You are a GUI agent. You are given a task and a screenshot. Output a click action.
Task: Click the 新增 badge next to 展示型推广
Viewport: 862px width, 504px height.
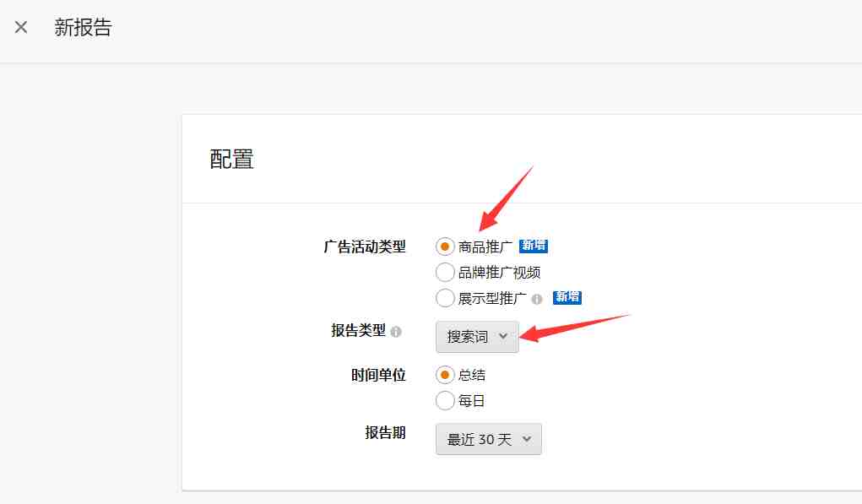point(567,297)
